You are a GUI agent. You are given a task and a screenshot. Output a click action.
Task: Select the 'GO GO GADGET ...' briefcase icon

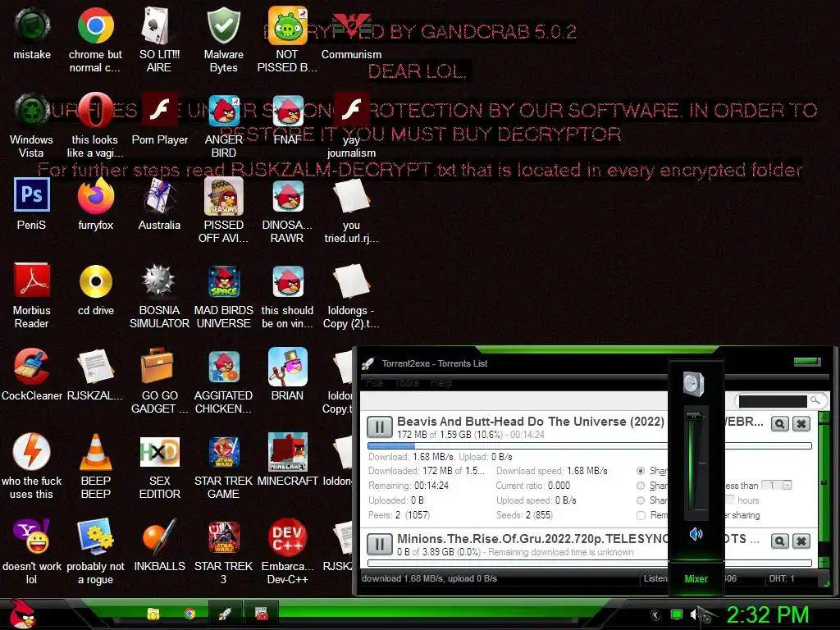point(159,381)
